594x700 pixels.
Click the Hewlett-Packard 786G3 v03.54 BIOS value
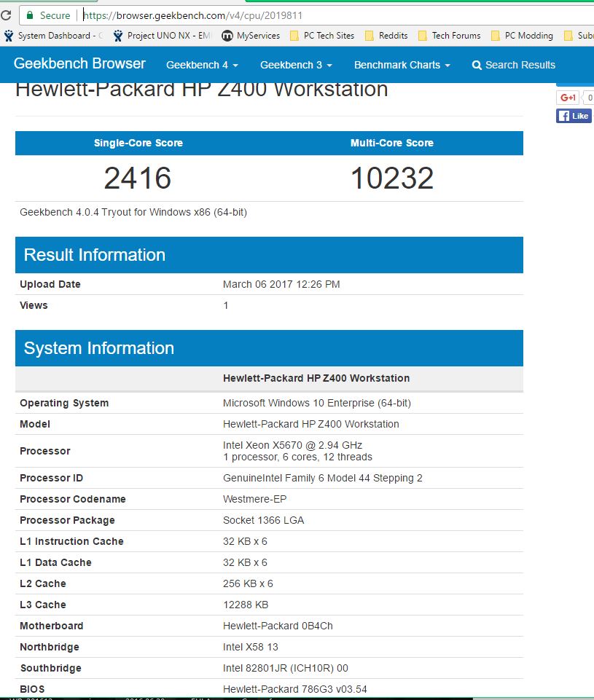pyautogui.click(x=294, y=689)
